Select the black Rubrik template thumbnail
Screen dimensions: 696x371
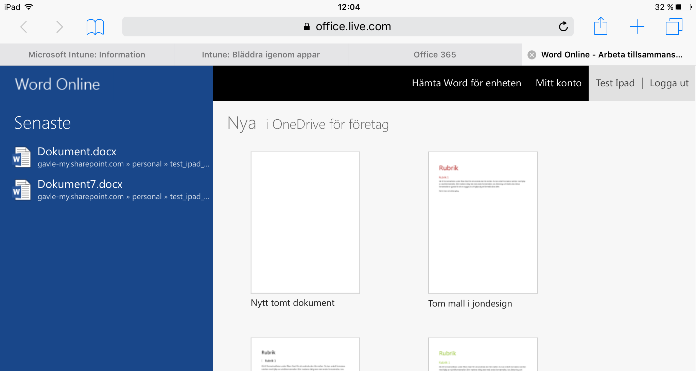305,354
